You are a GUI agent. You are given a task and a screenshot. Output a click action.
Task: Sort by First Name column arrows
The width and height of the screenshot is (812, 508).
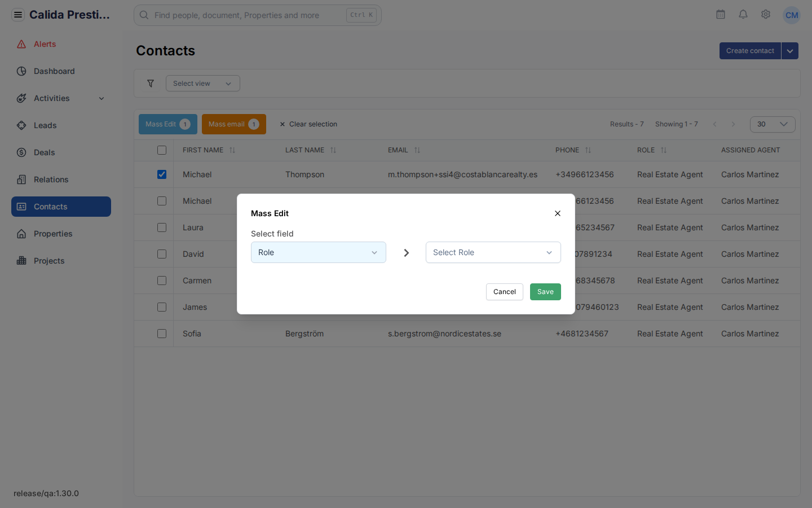[x=232, y=150]
